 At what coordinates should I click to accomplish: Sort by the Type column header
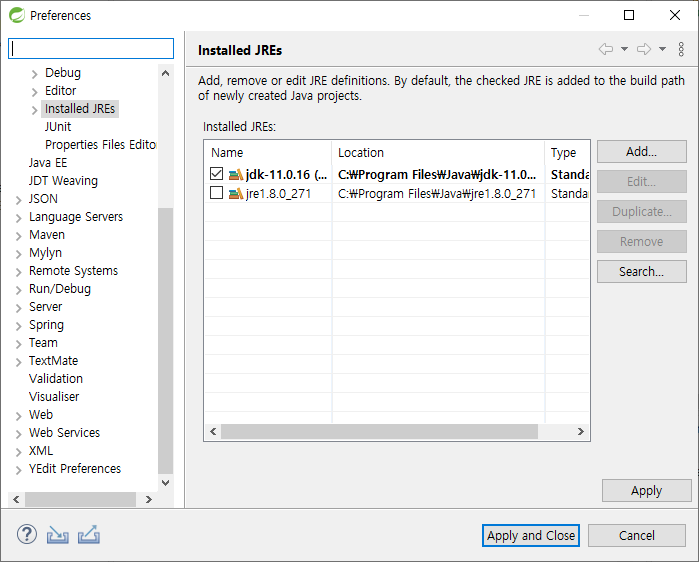567,152
